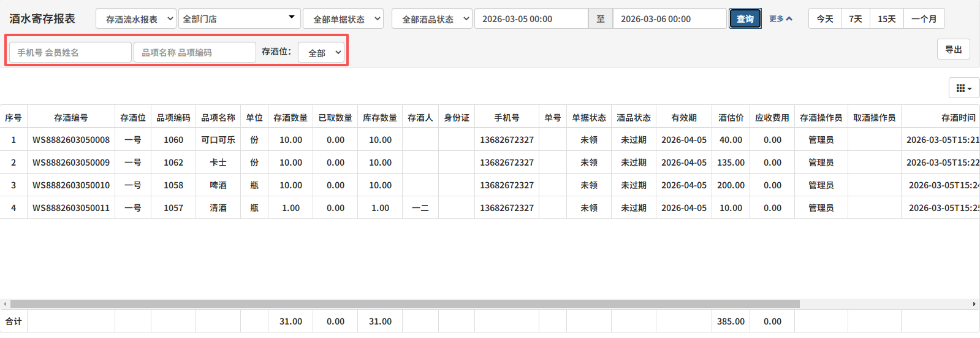The width and height of the screenshot is (980, 338).
Task: Click the 存酒编号 column header
Action: (x=70, y=118)
